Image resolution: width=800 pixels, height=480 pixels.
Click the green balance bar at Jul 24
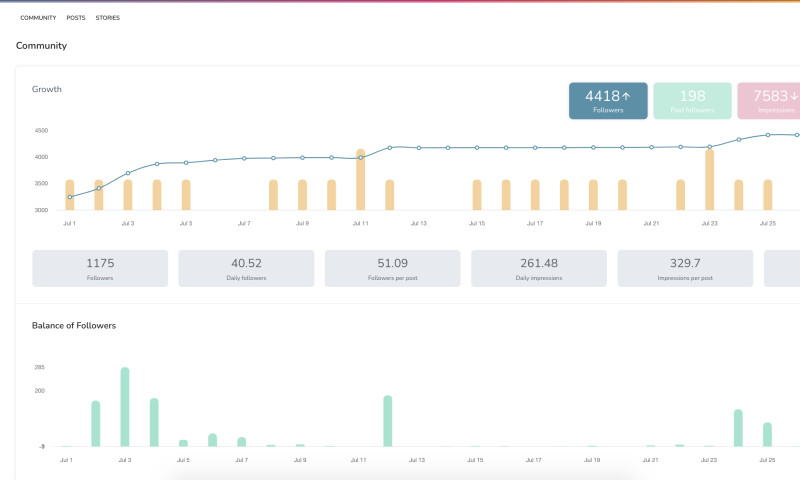coord(738,428)
